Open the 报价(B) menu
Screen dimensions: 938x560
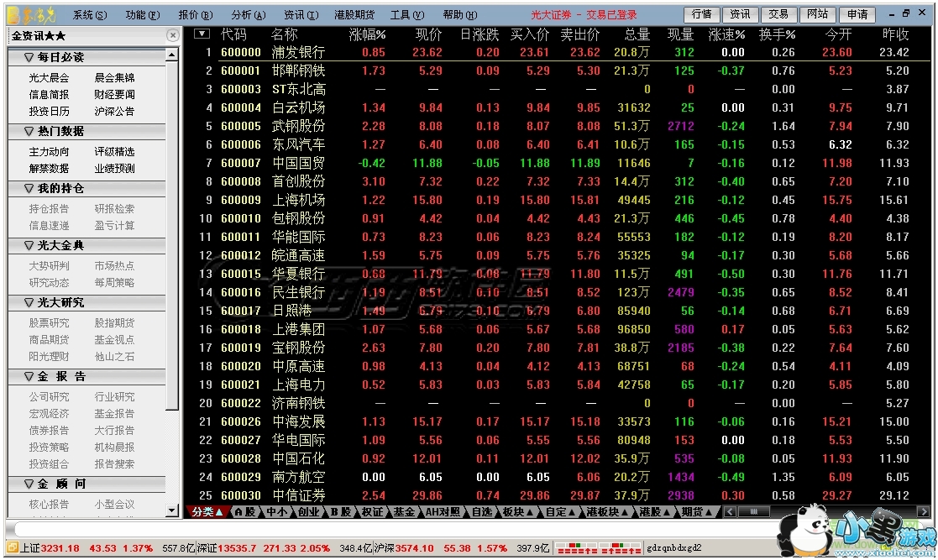[195, 15]
